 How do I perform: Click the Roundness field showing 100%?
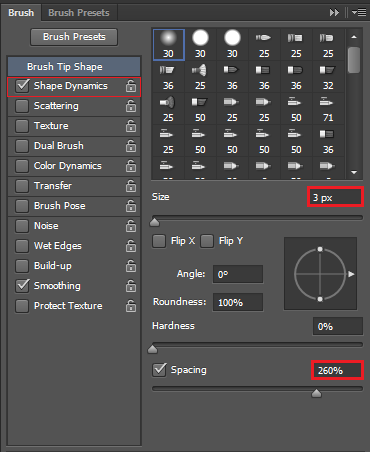point(238,302)
